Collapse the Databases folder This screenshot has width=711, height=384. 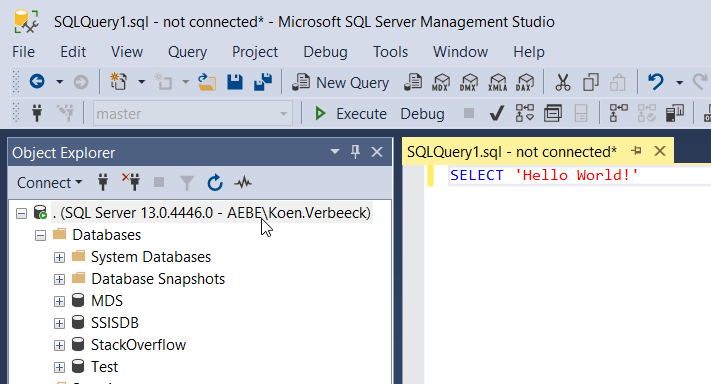click(x=40, y=235)
